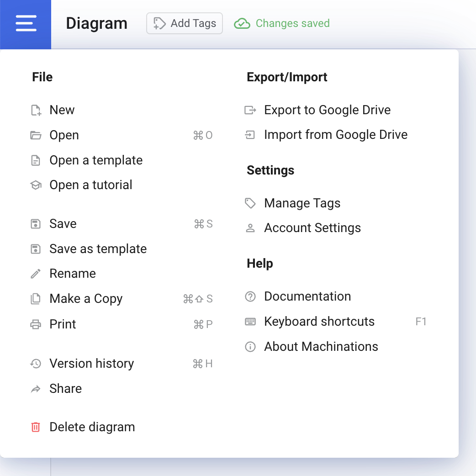The height and width of the screenshot is (476, 476).
Task: Click the graduation cap icon for tutorials
Action: pyautogui.click(x=36, y=185)
